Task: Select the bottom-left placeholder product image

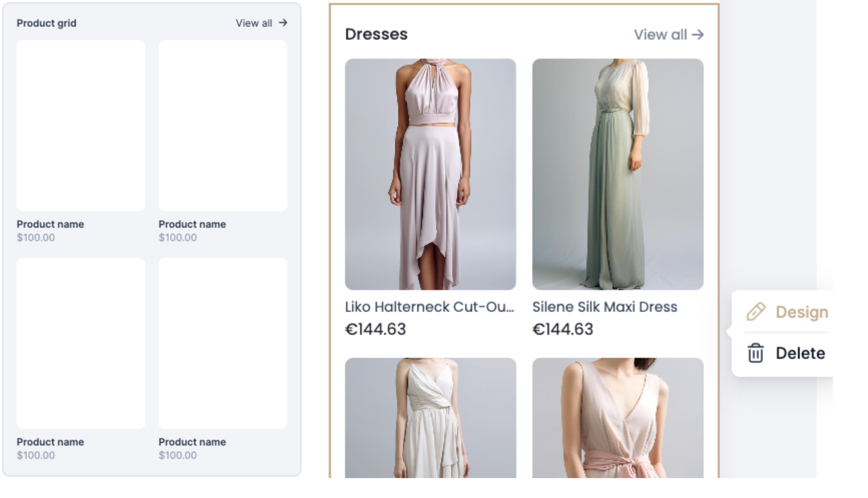Action: pos(81,343)
